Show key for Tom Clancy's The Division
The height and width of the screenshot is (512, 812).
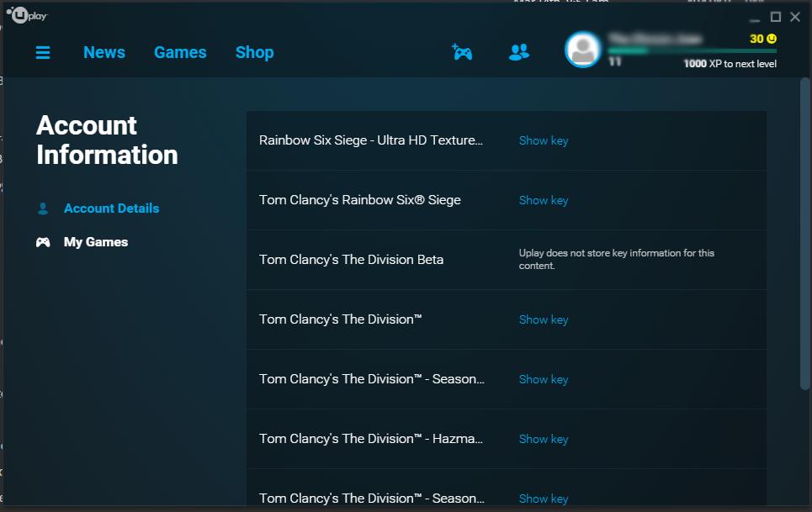click(544, 319)
